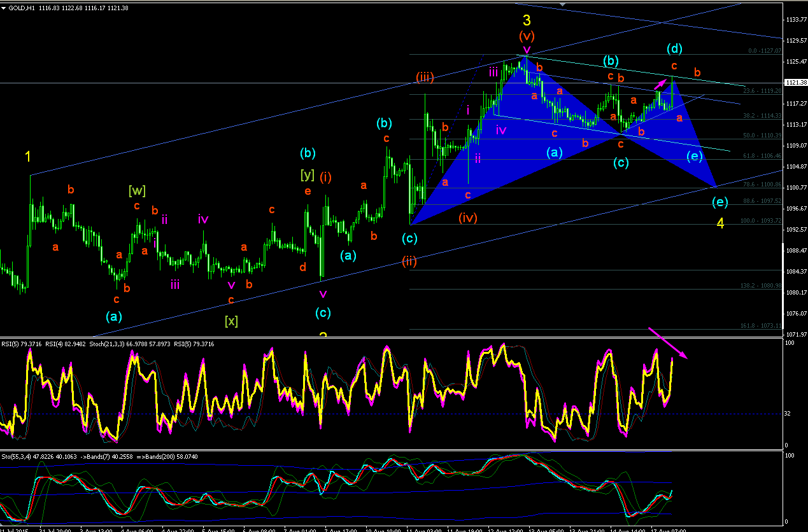
Task: Select the yellow wave label 4
Action: (720, 223)
